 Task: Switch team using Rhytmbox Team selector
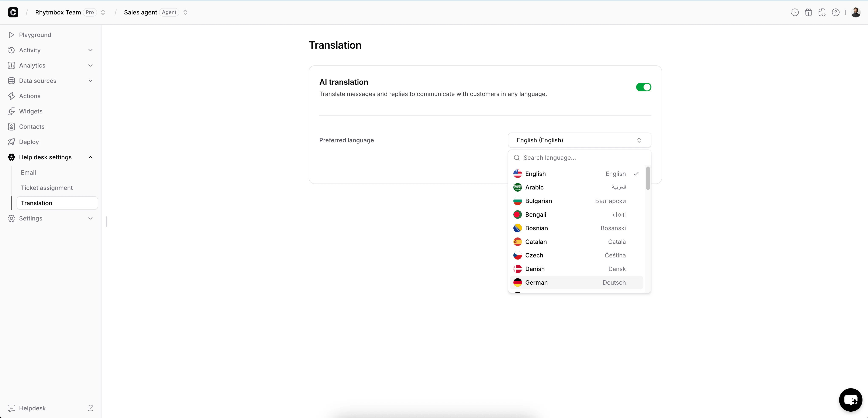coord(103,12)
